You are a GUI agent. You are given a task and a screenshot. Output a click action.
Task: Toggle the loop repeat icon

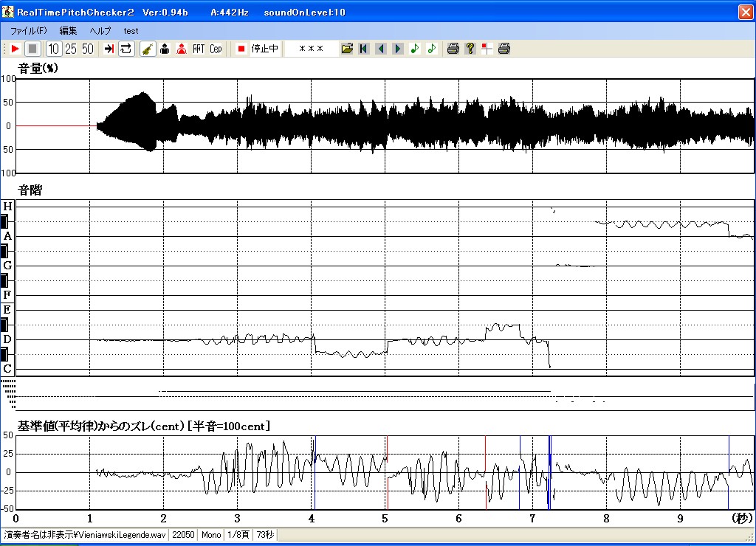coord(126,49)
